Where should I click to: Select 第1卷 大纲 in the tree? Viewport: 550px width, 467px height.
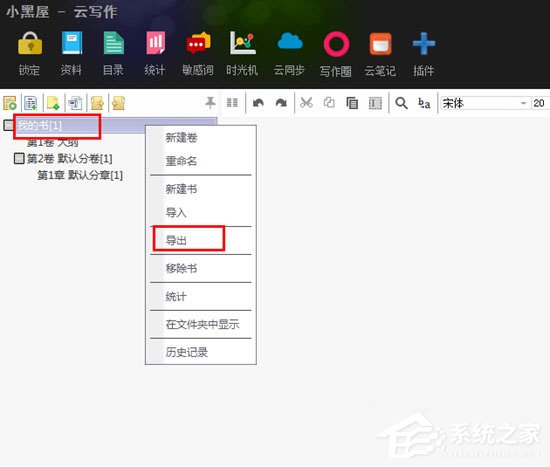(53, 142)
